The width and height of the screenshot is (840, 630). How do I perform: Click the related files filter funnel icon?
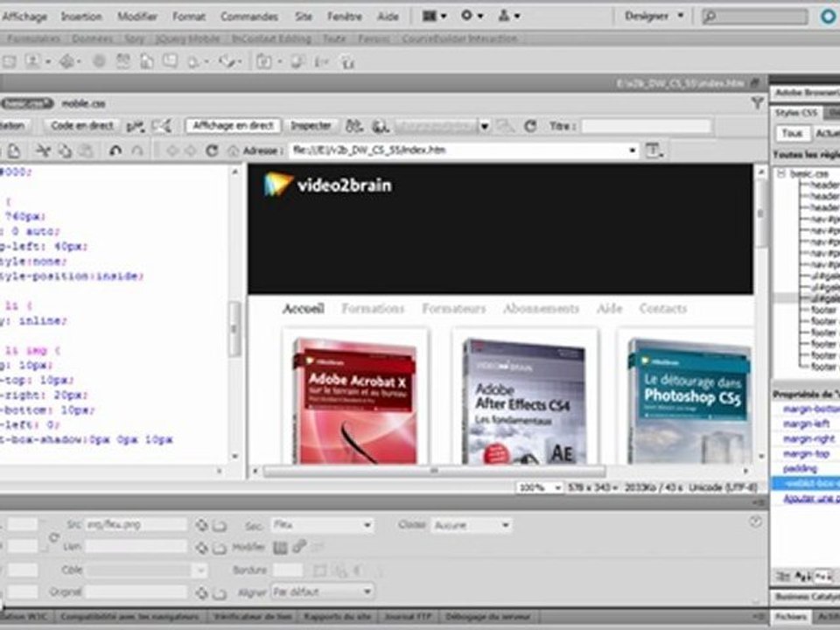tap(757, 103)
